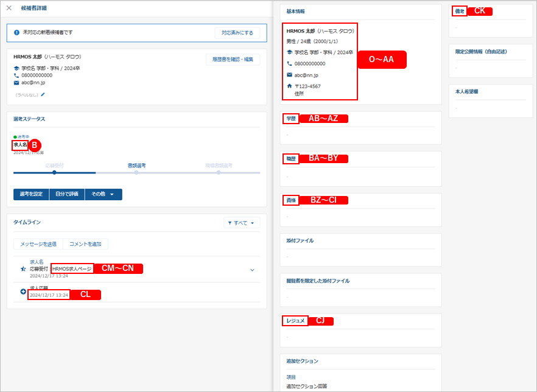The width and height of the screenshot is (537, 392).
Task: Select the メッセージを送信 tab
Action: point(38,244)
